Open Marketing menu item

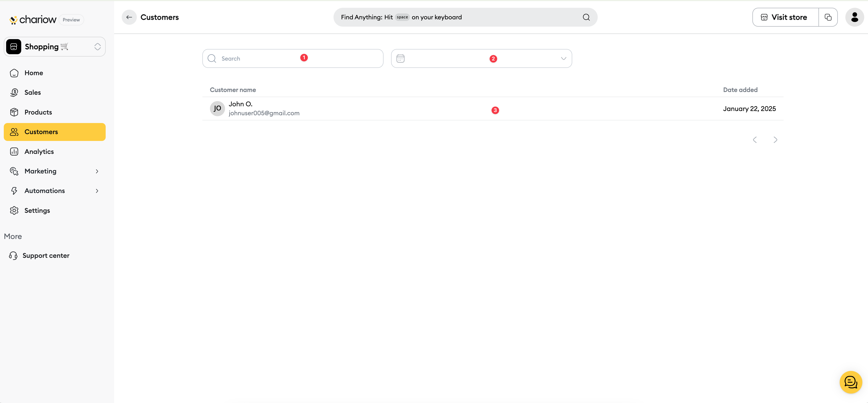(54, 171)
